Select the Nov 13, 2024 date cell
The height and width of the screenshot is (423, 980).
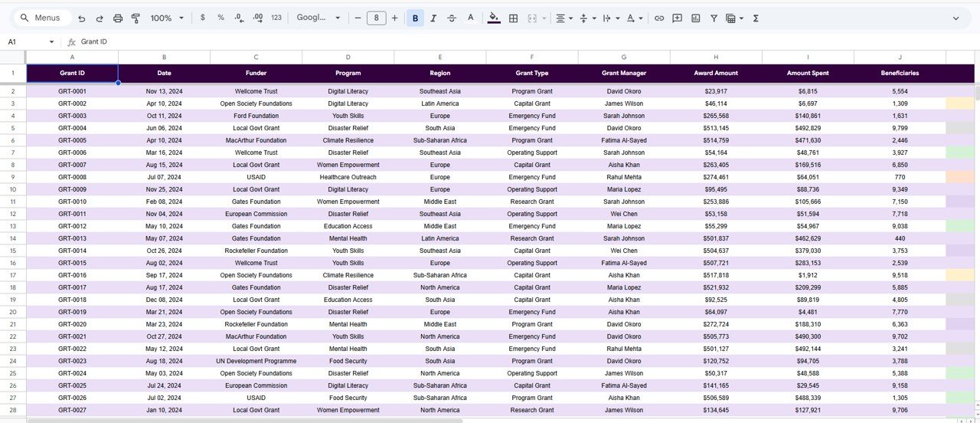click(164, 91)
